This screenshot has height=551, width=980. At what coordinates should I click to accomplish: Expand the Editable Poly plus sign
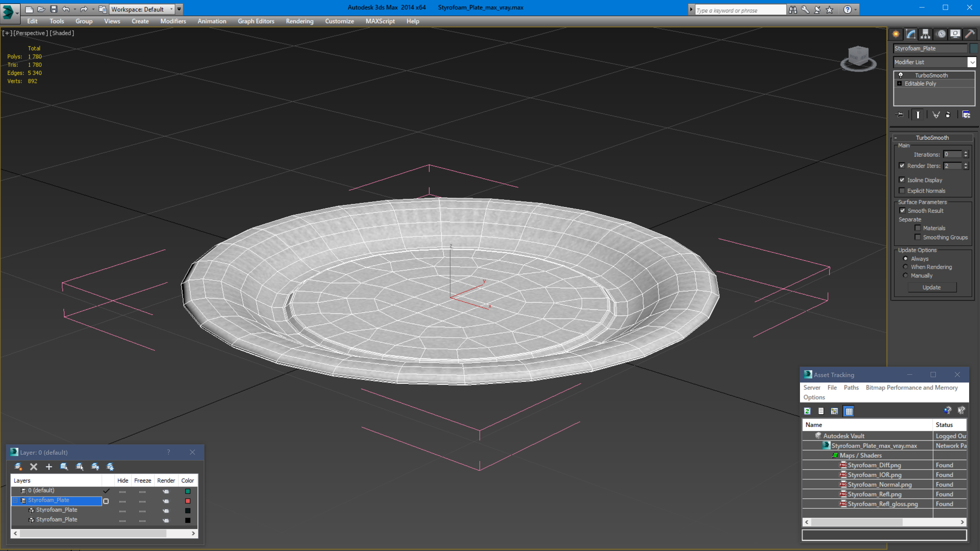click(899, 83)
